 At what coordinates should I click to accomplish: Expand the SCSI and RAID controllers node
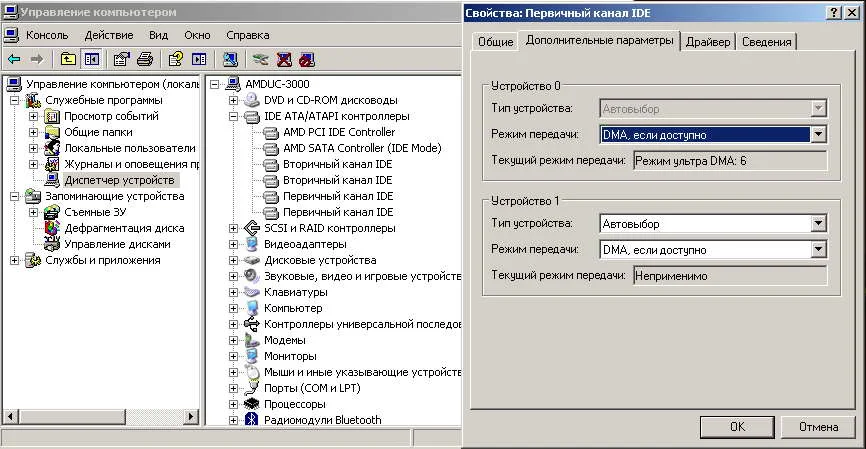[x=234, y=228]
